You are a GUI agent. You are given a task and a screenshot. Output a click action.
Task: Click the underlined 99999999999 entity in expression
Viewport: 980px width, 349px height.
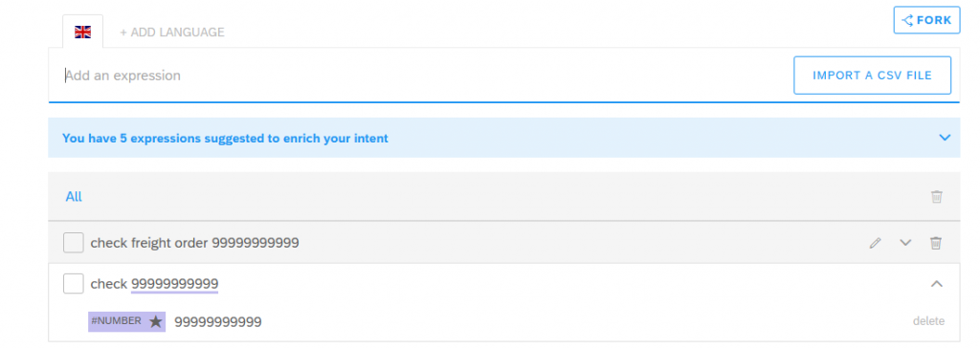pyautogui.click(x=174, y=285)
